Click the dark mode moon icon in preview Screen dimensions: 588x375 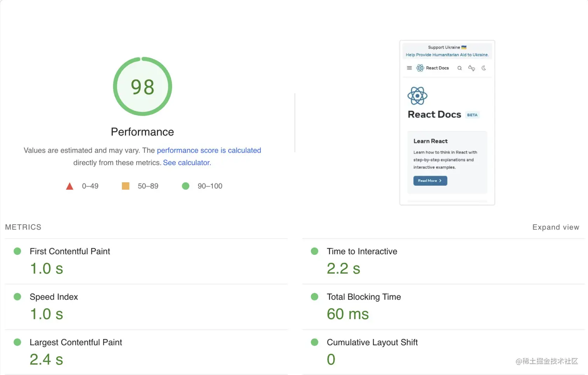[x=484, y=68]
